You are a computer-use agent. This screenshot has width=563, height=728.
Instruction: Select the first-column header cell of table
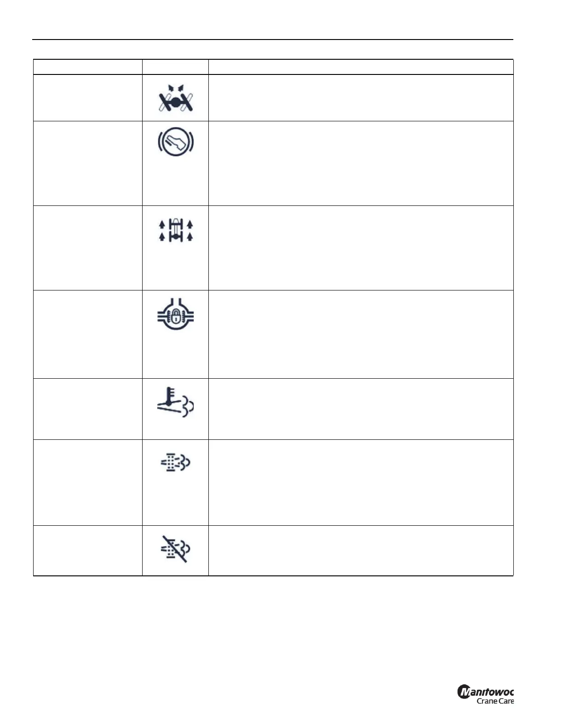click(x=87, y=67)
